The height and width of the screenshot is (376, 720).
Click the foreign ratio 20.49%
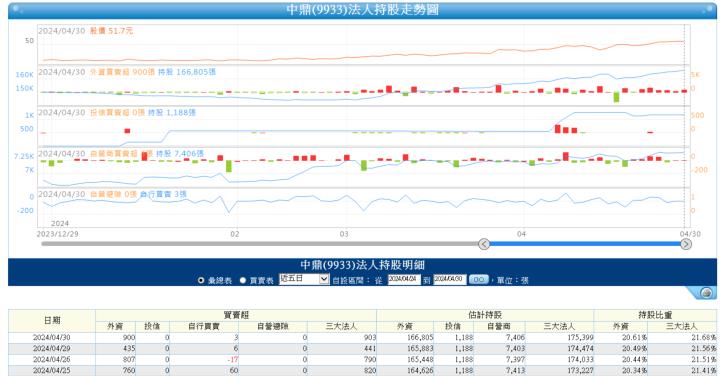point(635,348)
